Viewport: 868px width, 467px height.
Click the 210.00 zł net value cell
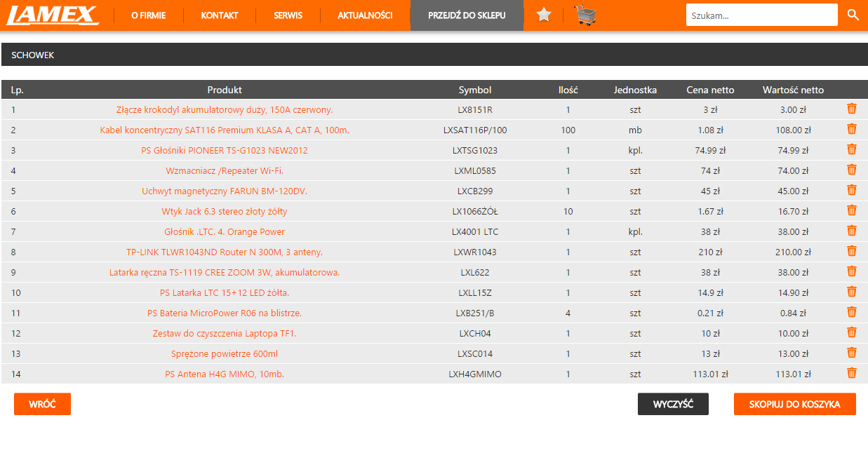pyautogui.click(x=793, y=252)
